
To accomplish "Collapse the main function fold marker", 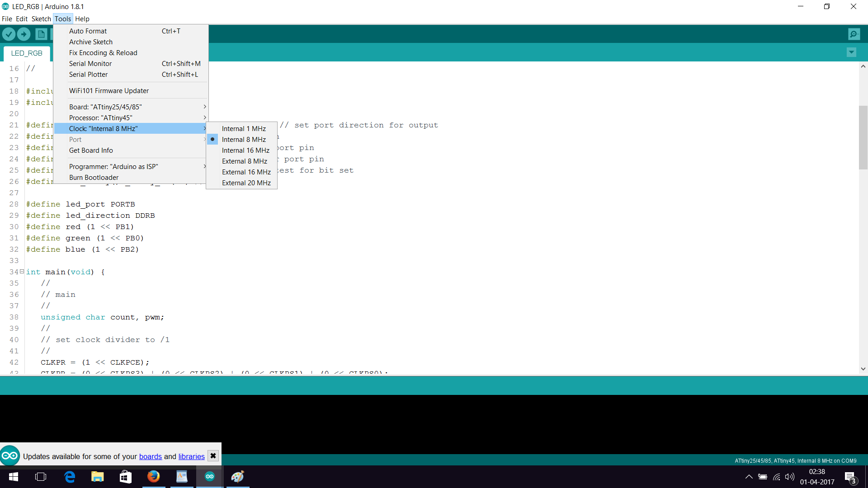I will click(x=22, y=271).
